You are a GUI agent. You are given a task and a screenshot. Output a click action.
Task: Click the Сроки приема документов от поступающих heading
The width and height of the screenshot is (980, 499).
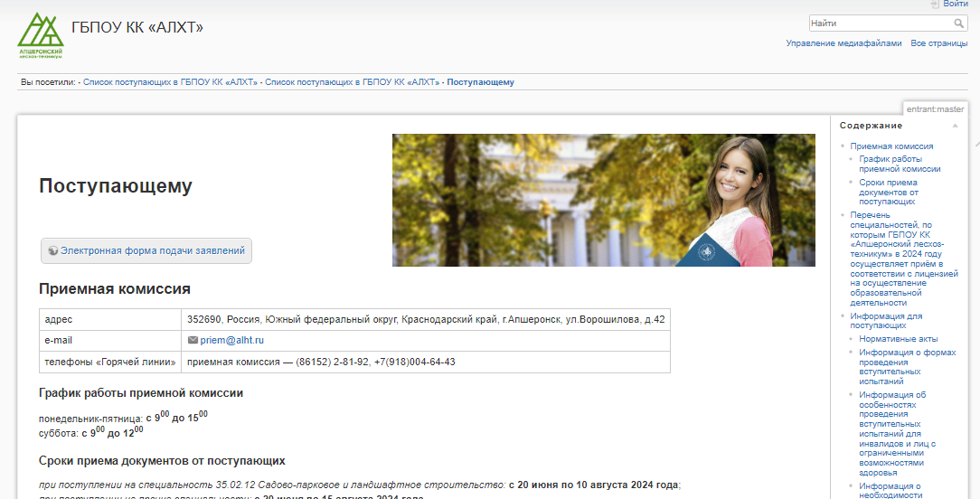coord(162,461)
